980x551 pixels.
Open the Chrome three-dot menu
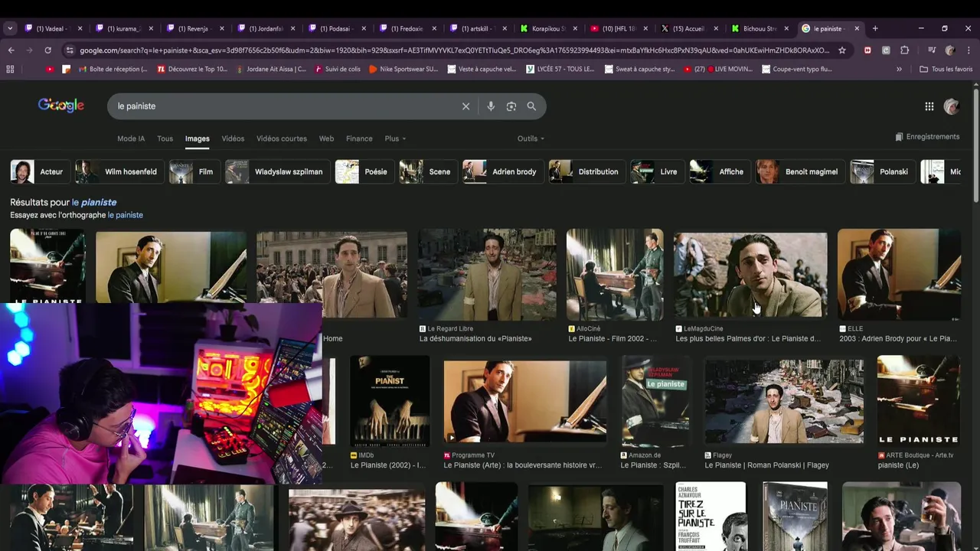[x=969, y=51]
